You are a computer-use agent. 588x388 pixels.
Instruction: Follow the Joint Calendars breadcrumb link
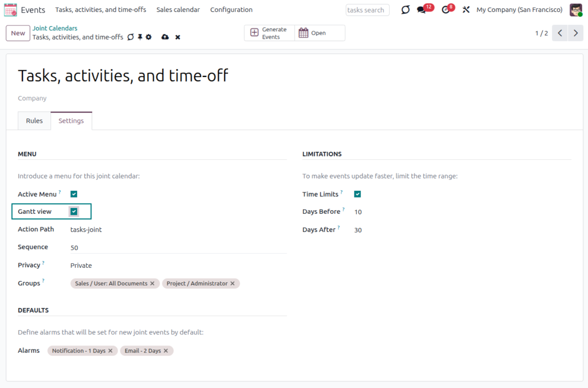point(55,29)
